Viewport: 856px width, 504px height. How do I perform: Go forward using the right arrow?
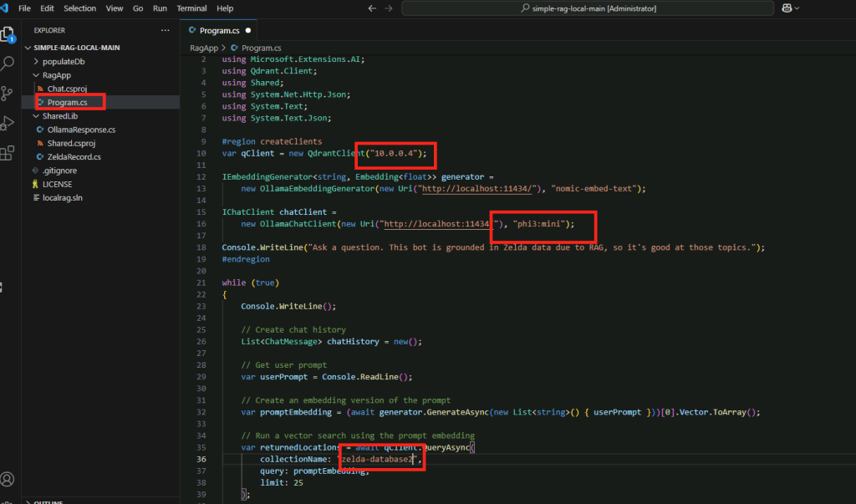coord(388,8)
